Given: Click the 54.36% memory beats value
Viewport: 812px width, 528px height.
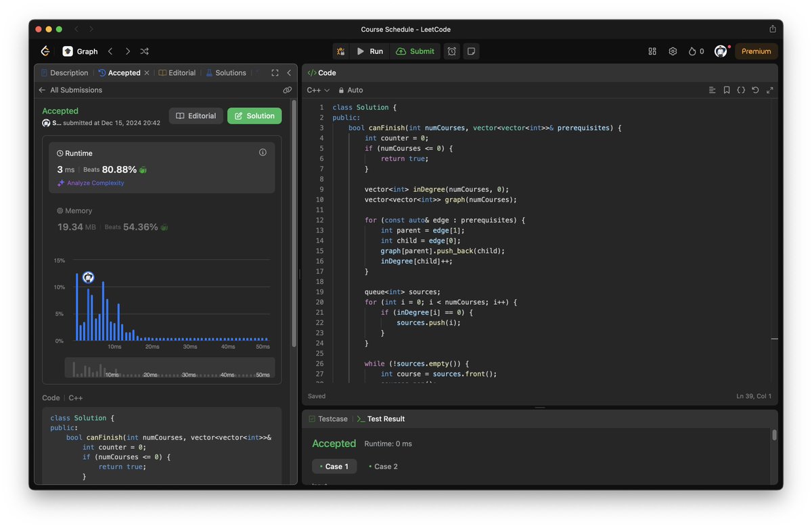Looking at the screenshot, I should (141, 227).
